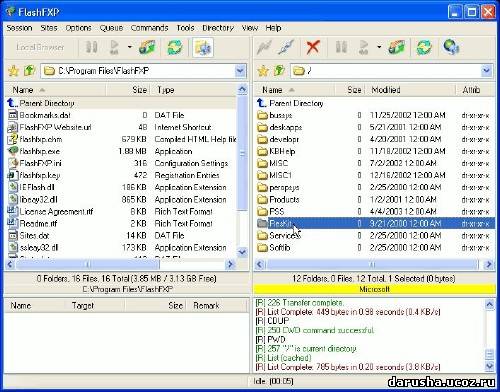This screenshot has height=392, width=500.
Task: Sort remote list by Attrib column
Action: [x=475, y=90]
